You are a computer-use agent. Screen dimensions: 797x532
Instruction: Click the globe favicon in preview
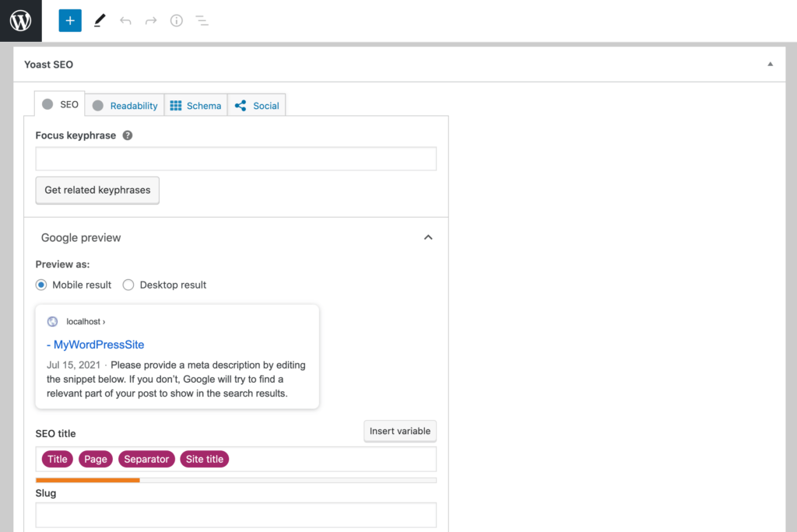coord(52,322)
